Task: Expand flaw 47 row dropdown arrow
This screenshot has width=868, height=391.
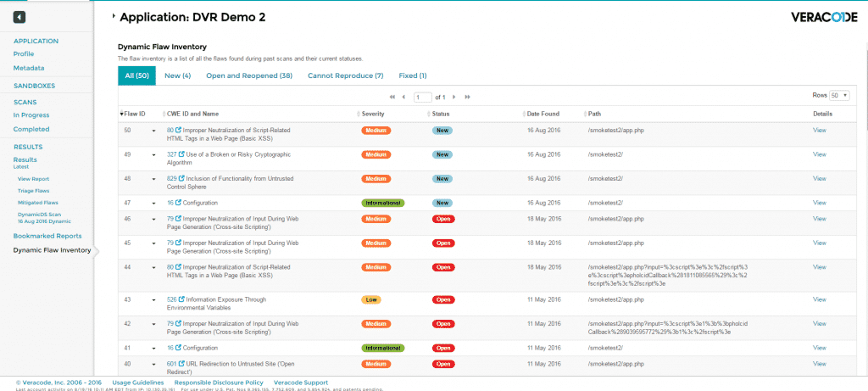Action: coord(154,204)
